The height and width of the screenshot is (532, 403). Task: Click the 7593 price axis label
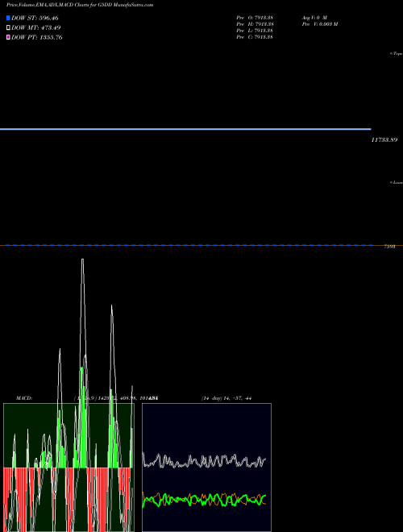click(389, 247)
